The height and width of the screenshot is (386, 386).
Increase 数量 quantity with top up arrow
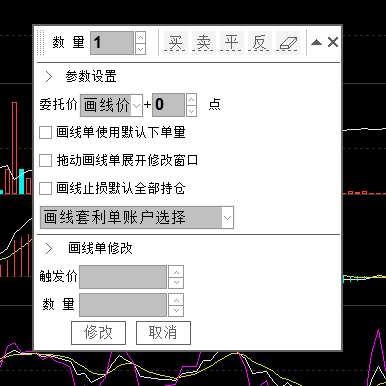point(141,37)
